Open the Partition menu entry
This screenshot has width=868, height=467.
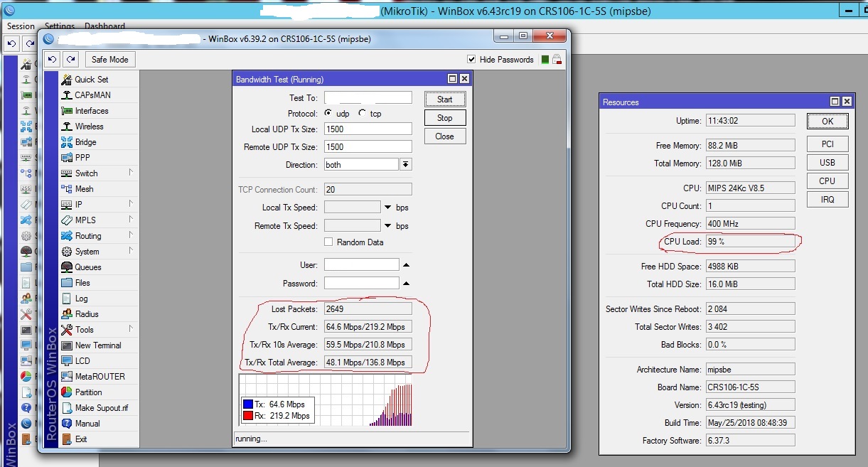click(x=88, y=392)
